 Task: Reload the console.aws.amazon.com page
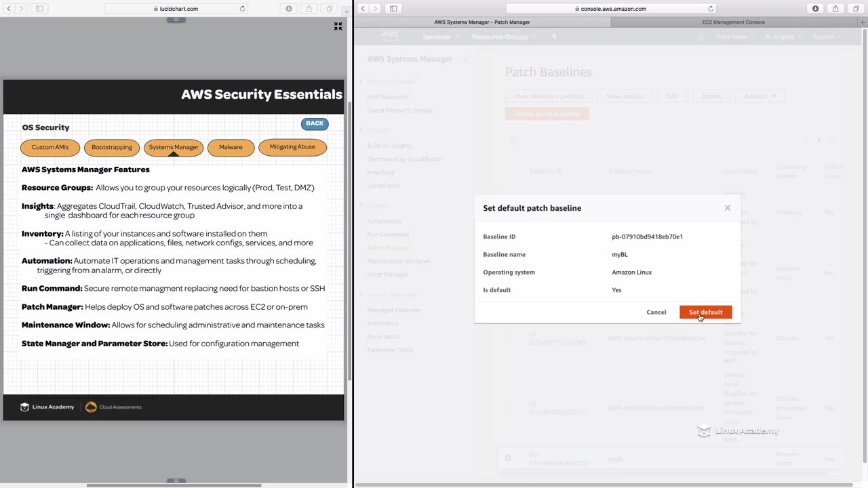tap(711, 9)
